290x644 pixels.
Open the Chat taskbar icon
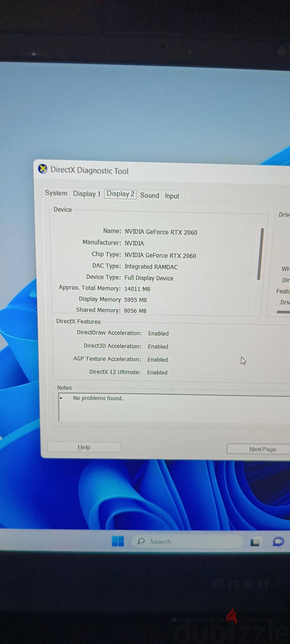(x=278, y=541)
